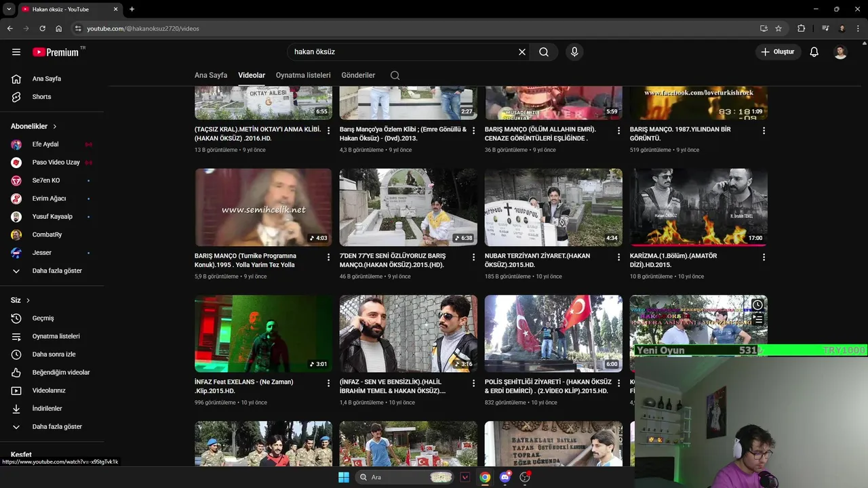The width and height of the screenshot is (868, 488).
Task: Reload the page in Chrome toolbar
Action: 42,28
